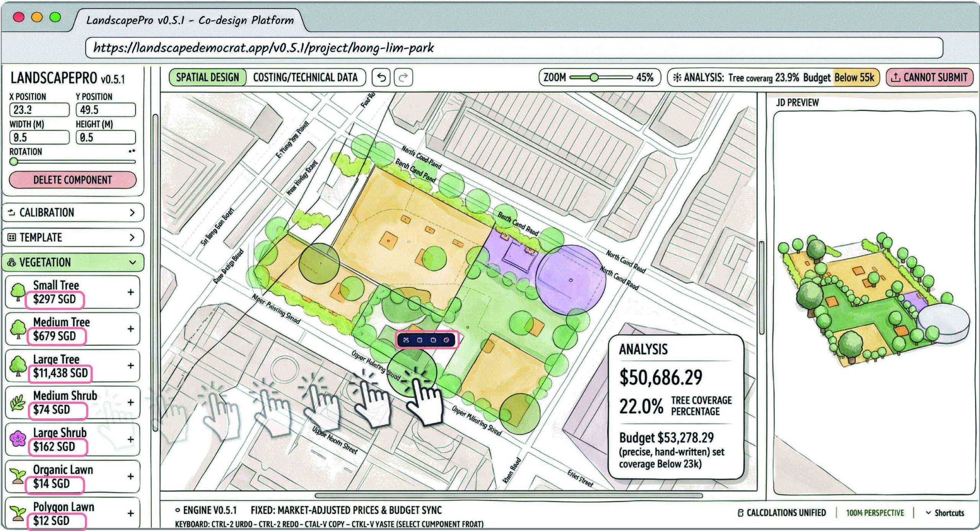Click the horizontal scrollbar below the map canvas
The width and height of the screenshot is (980, 531).
pos(509,495)
